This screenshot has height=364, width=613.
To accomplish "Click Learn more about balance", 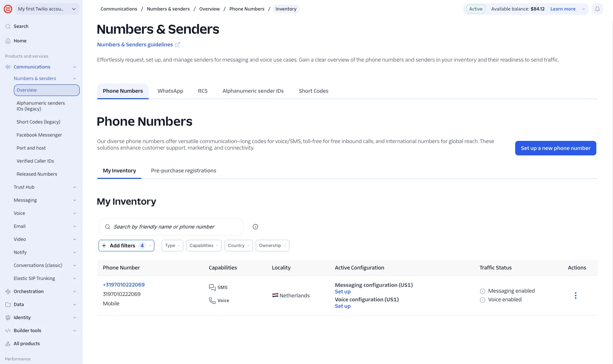I will (563, 9).
